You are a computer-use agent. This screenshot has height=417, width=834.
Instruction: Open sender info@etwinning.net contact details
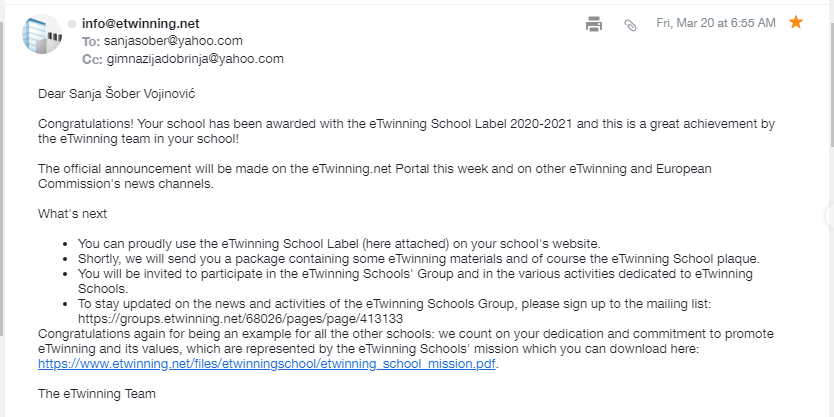tap(139, 23)
